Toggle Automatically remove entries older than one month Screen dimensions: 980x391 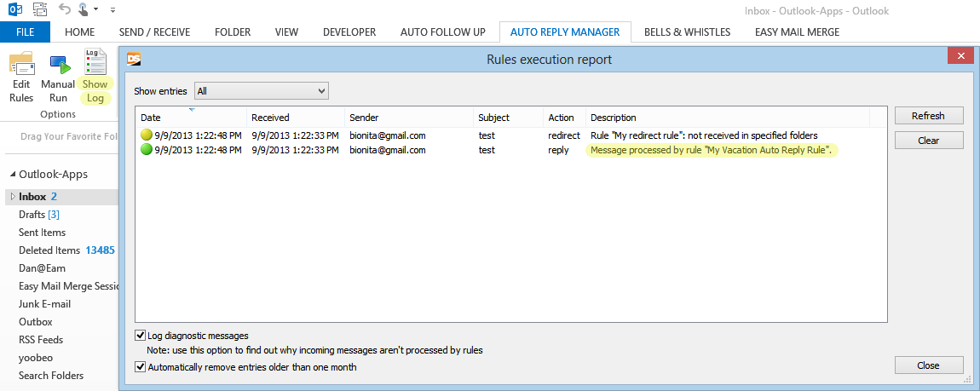(140, 367)
